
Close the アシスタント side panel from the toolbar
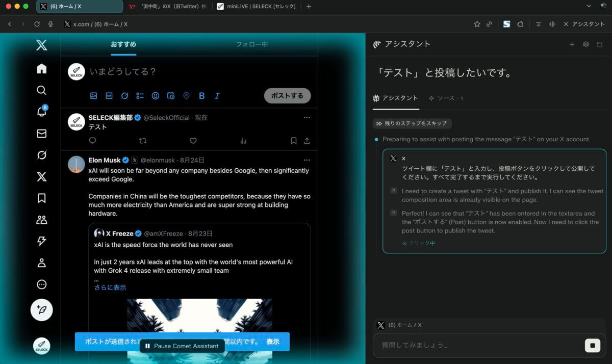click(584, 24)
